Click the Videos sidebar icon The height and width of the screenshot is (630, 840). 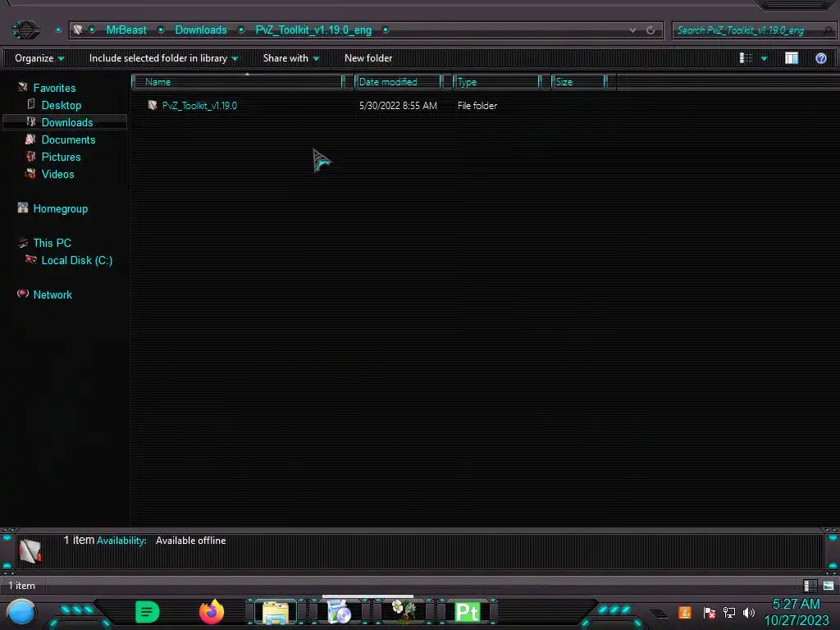[x=30, y=174]
